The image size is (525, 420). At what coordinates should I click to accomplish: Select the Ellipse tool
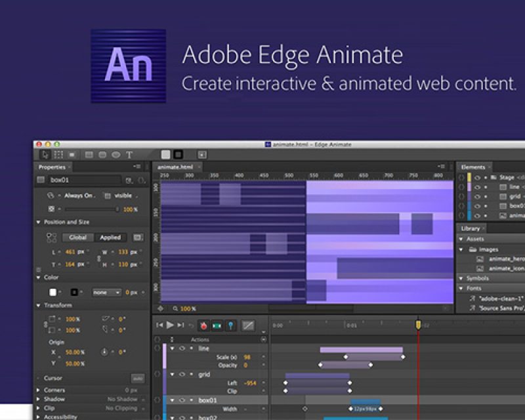point(117,155)
